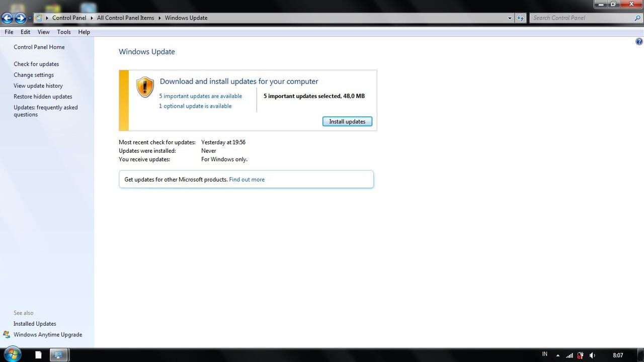Click the search magnifier icon
The height and width of the screenshot is (362, 644).
[x=636, y=18]
